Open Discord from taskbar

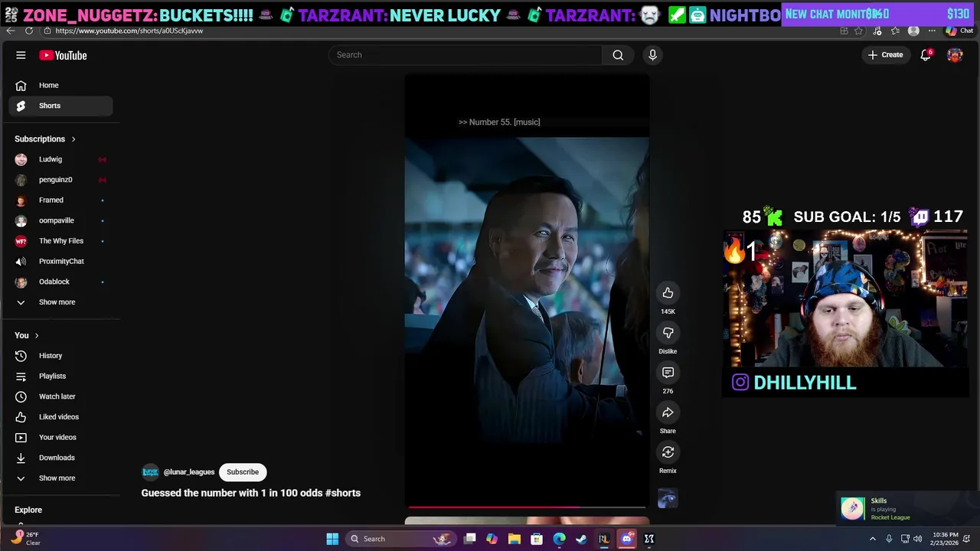[627, 539]
